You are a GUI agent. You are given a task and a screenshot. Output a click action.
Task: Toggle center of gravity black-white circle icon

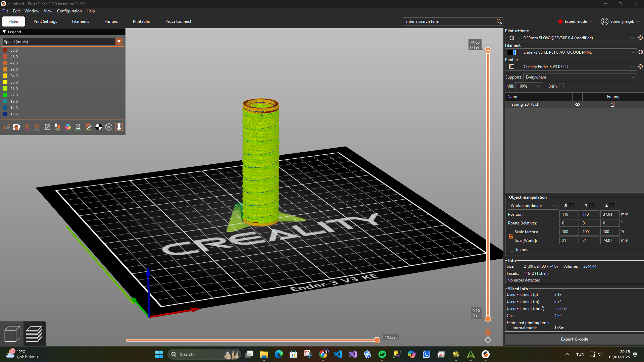click(99, 127)
